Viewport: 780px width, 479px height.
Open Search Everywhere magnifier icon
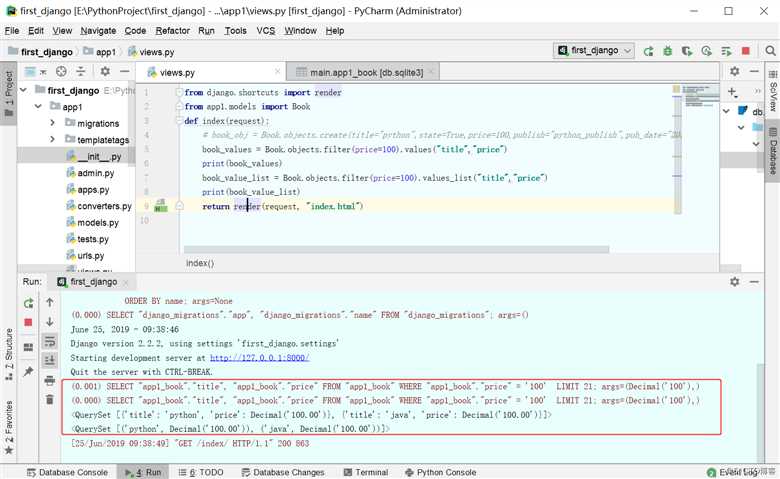point(770,51)
